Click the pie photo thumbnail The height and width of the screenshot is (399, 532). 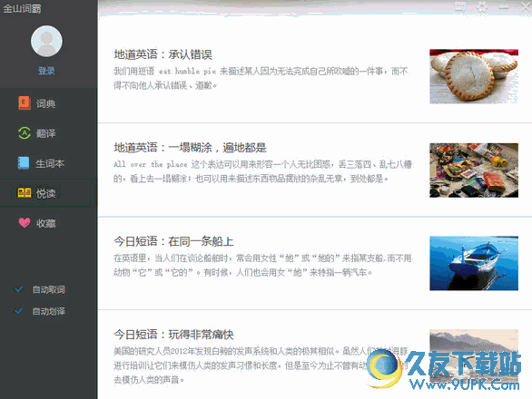474,76
